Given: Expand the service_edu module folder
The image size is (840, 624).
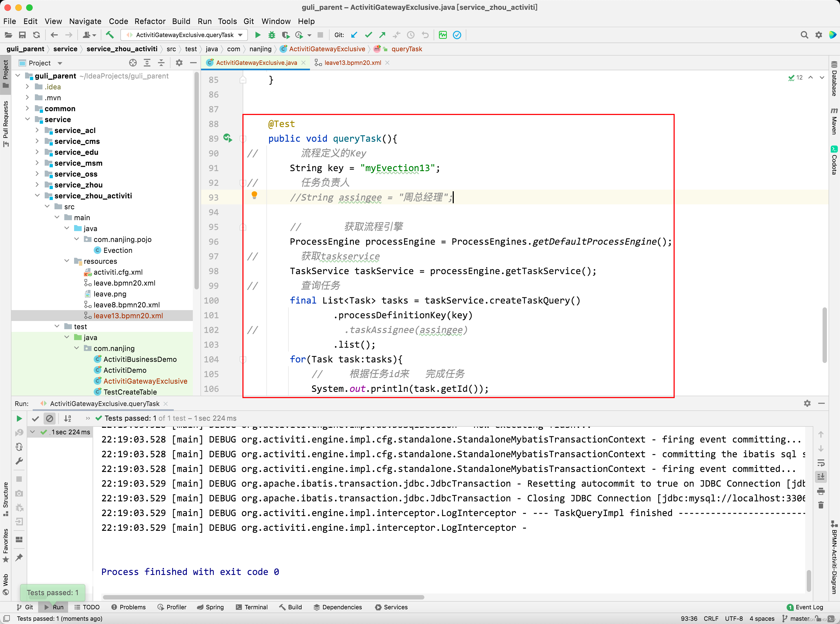Looking at the screenshot, I should (37, 152).
